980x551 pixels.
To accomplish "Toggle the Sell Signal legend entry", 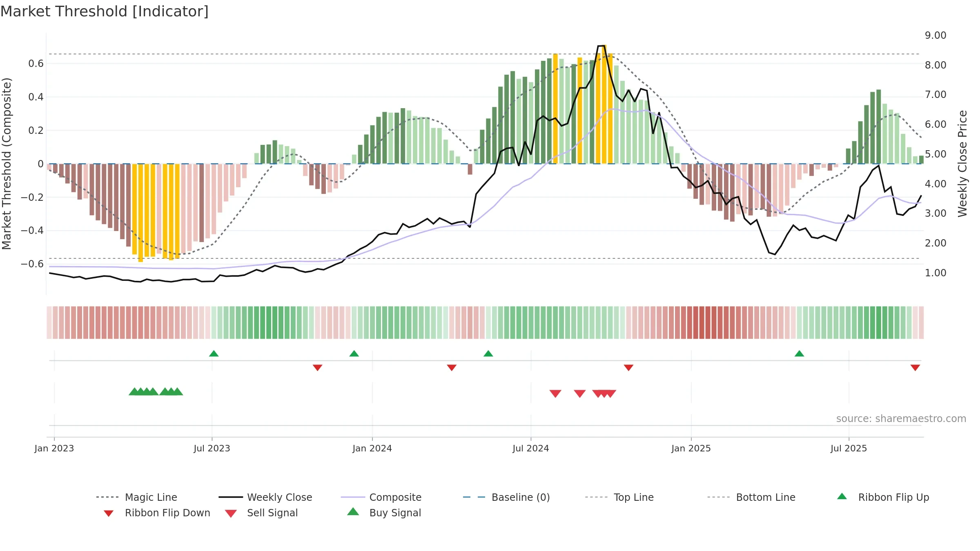I will (x=261, y=513).
